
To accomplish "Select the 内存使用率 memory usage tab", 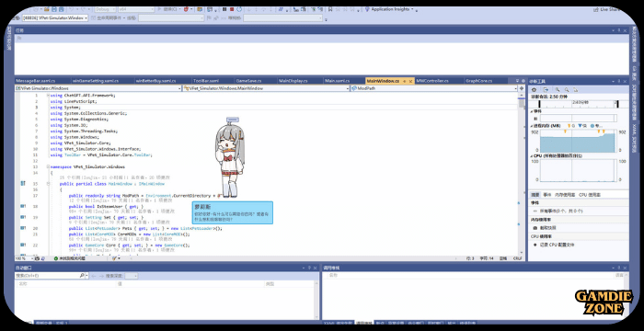I will point(565,195).
